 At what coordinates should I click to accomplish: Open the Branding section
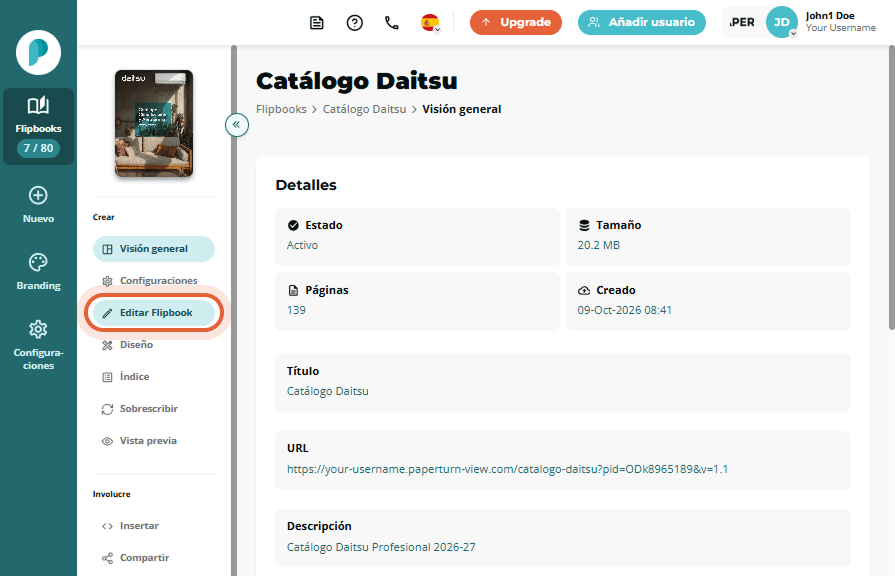click(x=38, y=272)
